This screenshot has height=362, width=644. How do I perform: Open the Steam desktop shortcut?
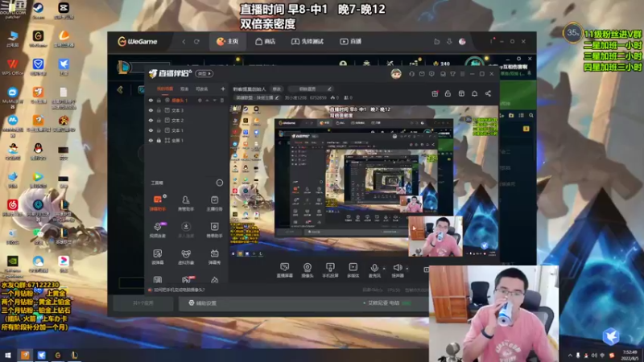38,10
